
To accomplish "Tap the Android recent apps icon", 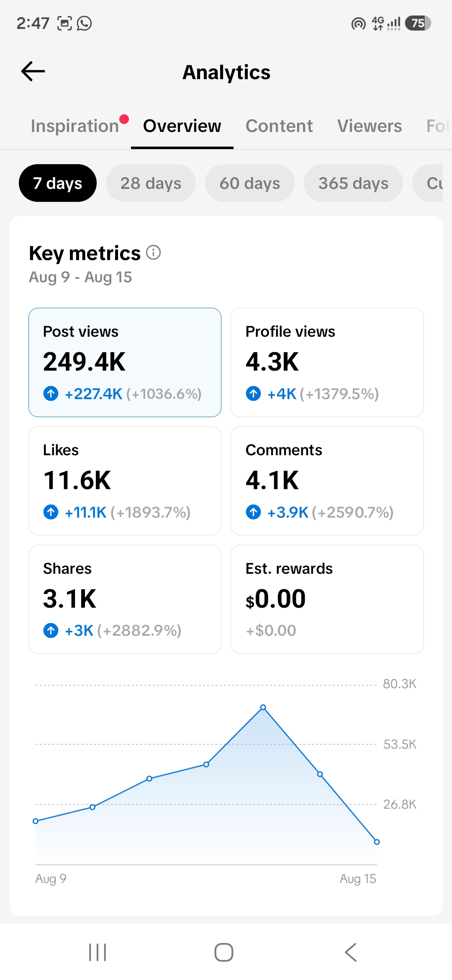I will tap(98, 952).
